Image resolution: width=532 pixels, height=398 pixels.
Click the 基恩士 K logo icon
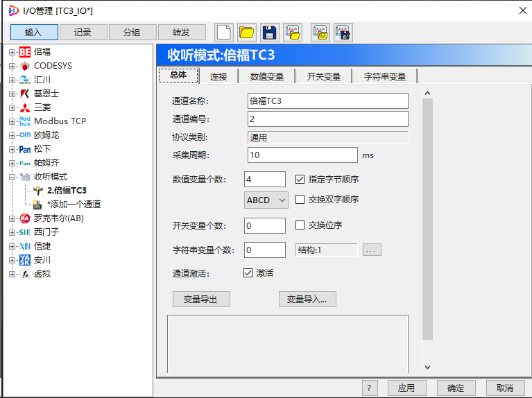(x=25, y=94)
